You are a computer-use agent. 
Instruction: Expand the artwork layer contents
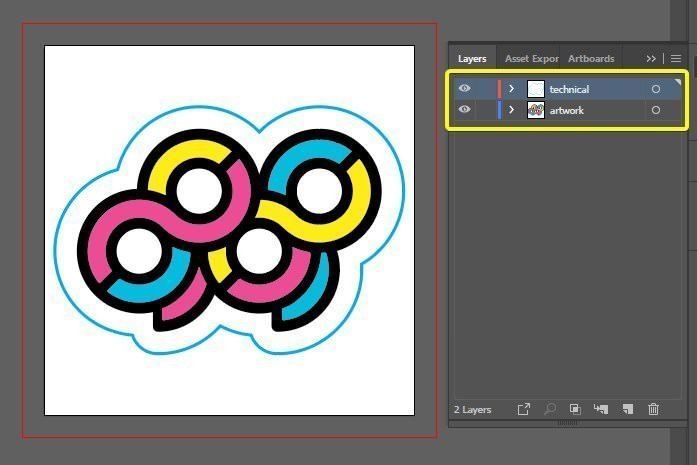pyautogui.click(x=512, y=110)
